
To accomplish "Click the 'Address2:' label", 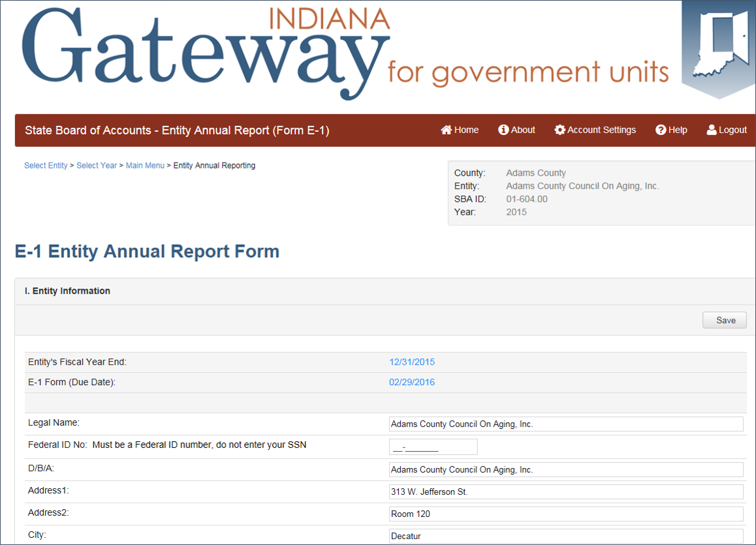I will click(48, 512).
